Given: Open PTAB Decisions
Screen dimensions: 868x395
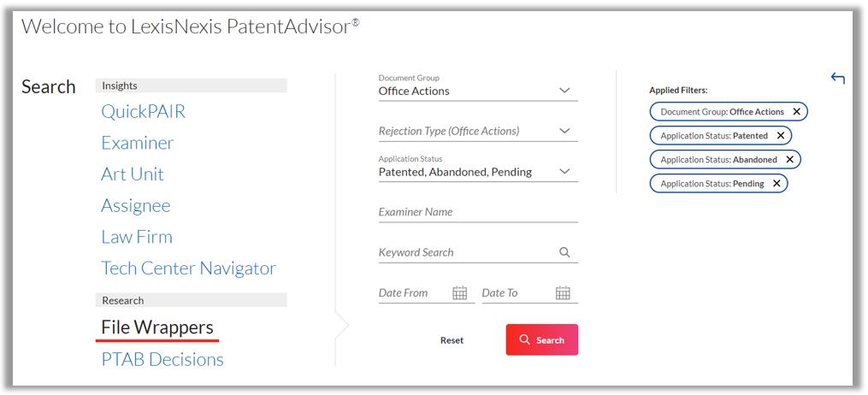Looking at the screenshot, I should tap(162, 360).
